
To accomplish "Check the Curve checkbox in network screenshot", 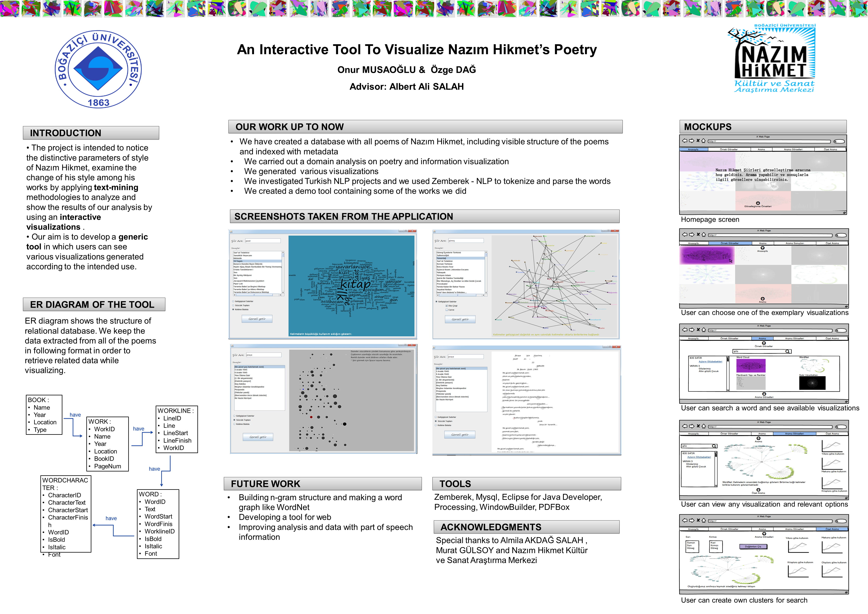I will coord(447,310).
